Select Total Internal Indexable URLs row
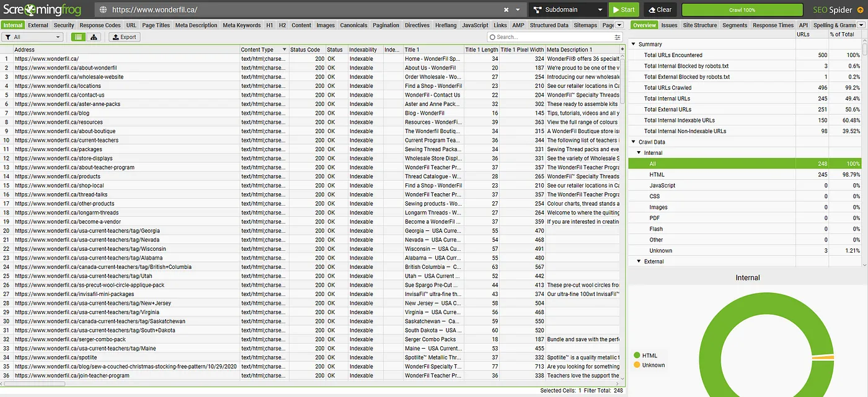 (745, 120)
